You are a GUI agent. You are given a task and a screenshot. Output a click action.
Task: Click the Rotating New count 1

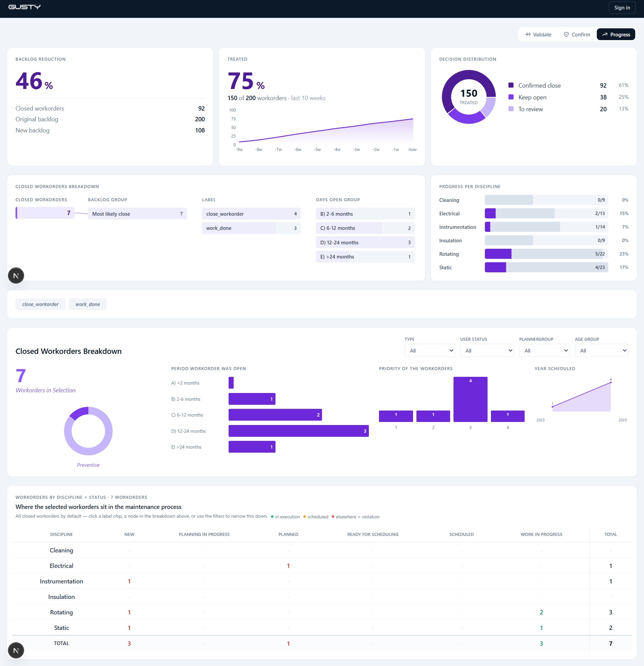click(129, 612)
